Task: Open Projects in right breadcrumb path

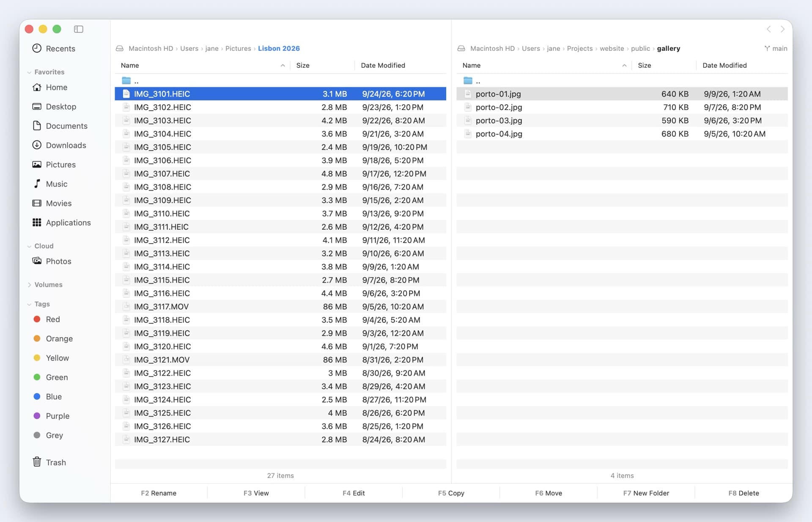Action: pyautogui.click(x=580, y=48)
